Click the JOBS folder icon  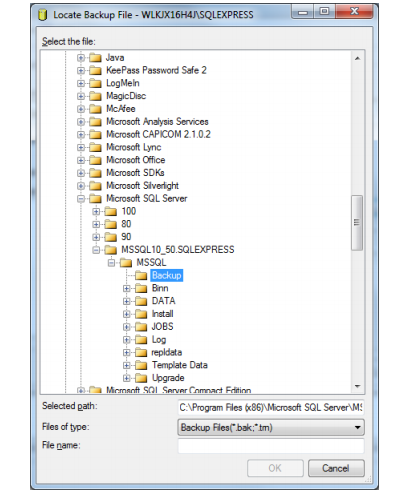(x=141, y=327)
